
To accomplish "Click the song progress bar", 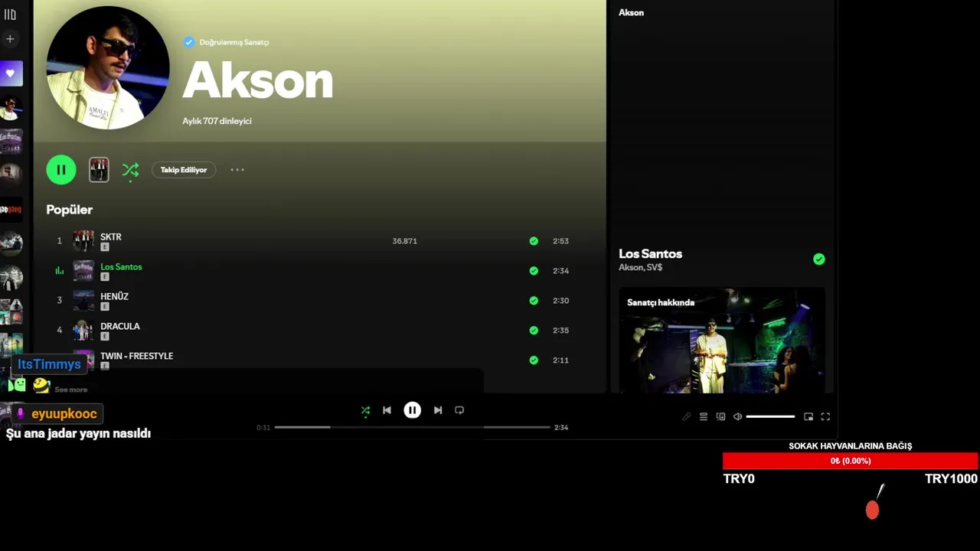I will pos(413,427).
